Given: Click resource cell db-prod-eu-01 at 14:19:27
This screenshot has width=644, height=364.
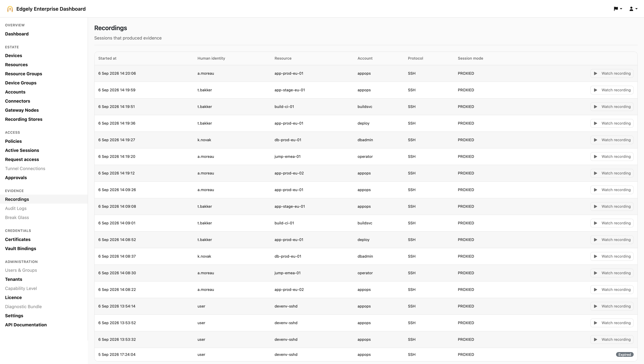Looking at the screenshot, I should tap(288, 140).
